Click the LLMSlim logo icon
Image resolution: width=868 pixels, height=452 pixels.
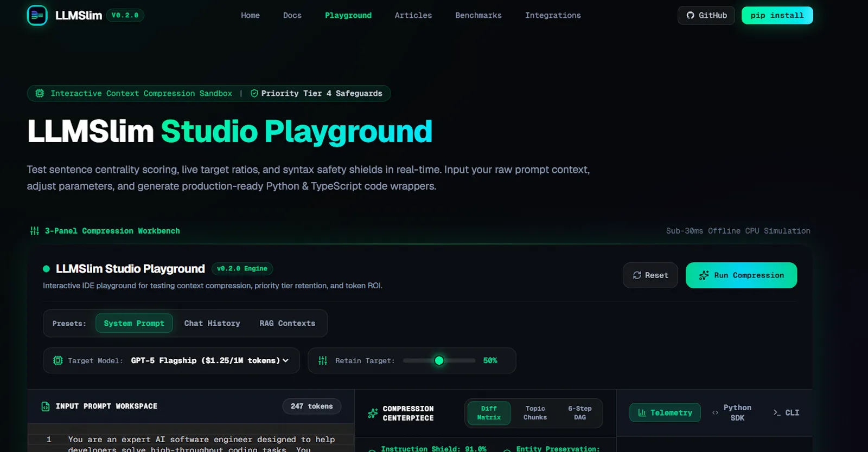pyautogui.click(x=37, y=15)
